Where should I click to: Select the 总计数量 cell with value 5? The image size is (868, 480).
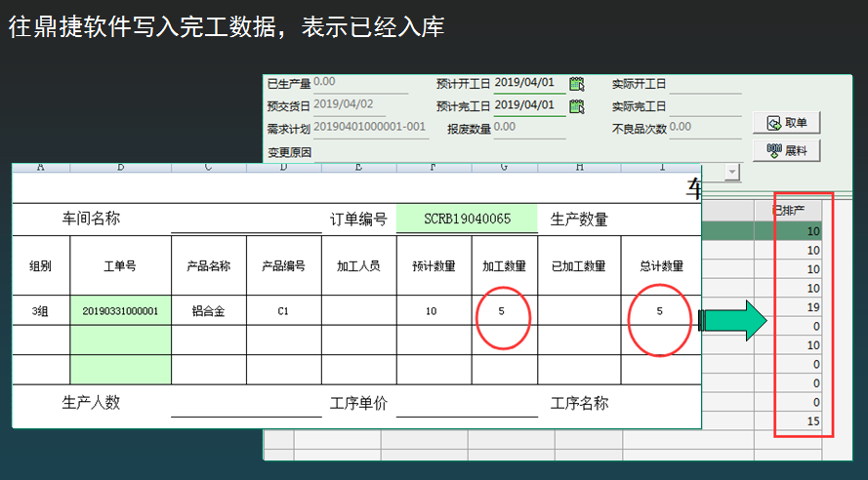660,311
